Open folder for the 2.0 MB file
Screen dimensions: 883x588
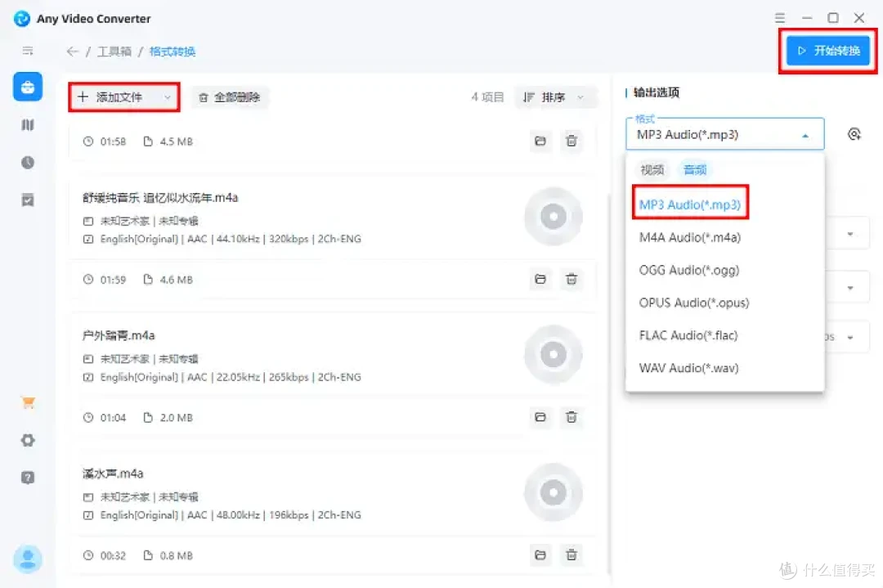[540, 417]
